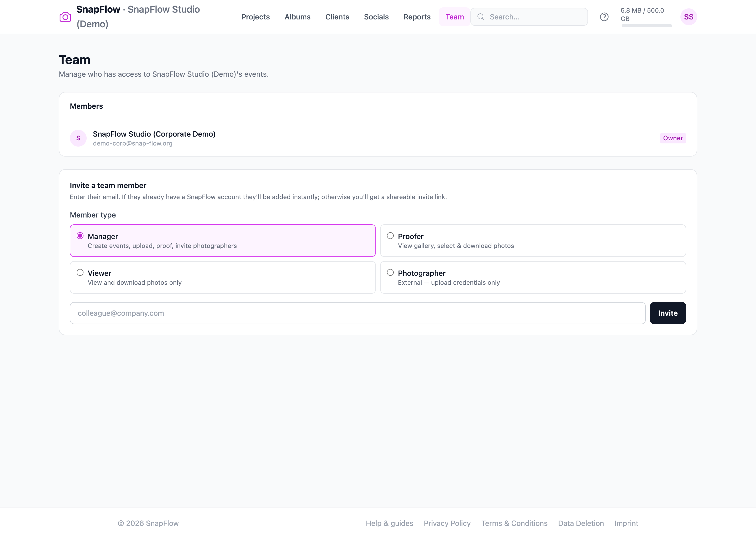
Task: Click the 'Members' section heading
Action: point(86,106)
